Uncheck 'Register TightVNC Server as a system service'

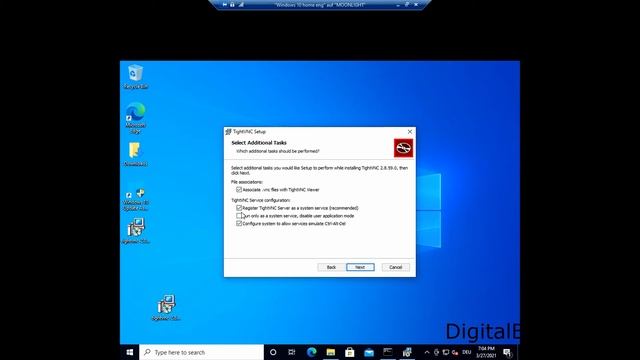tap(239, 208)
